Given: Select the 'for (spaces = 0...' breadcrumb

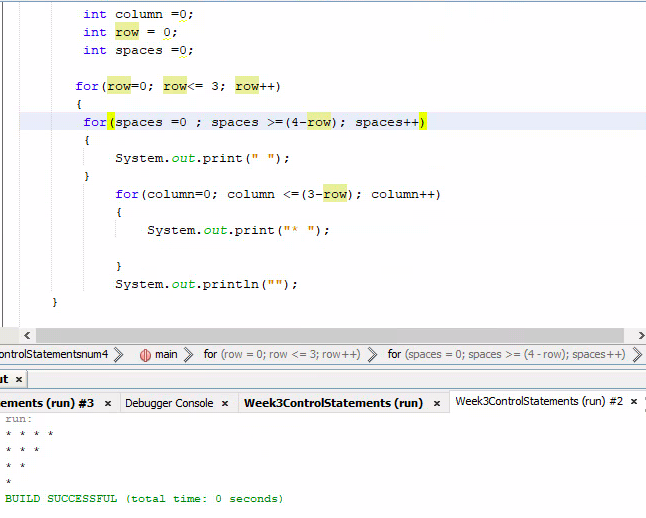Looking at the screenshot, I should click(506, 354).
